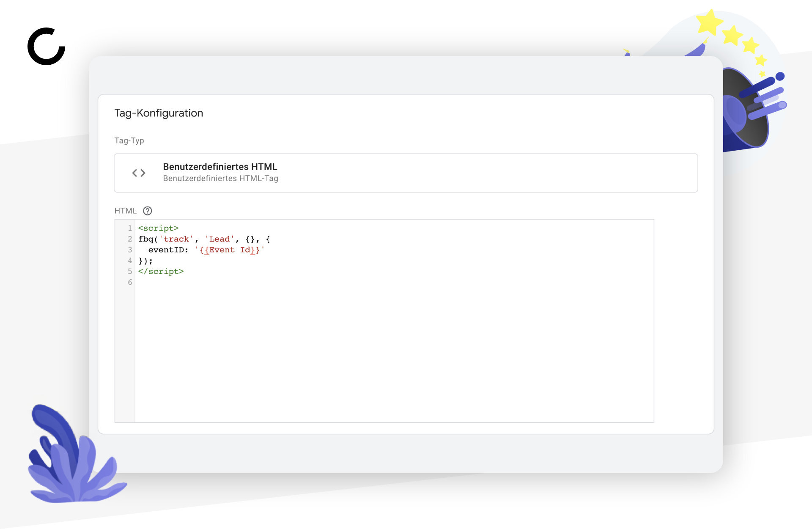Click the code brackets tag type icon
Viewport: 812px width, 529px height.
coord(139,173)
